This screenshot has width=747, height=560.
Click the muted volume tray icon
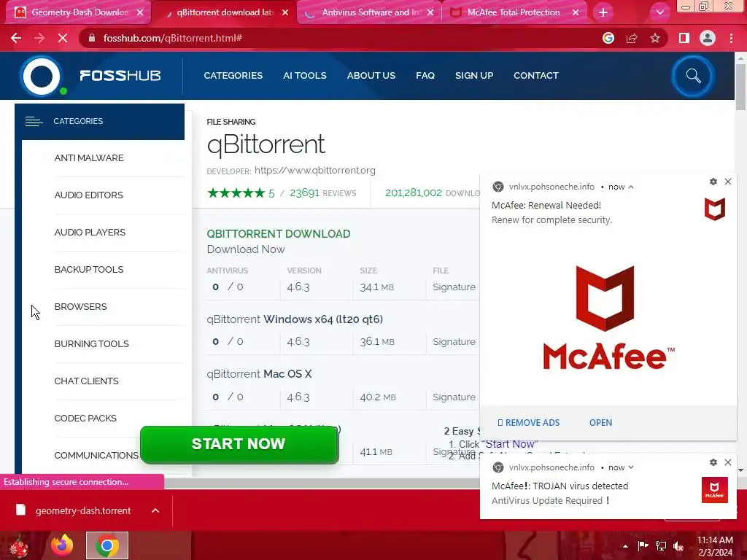point(678,546)
